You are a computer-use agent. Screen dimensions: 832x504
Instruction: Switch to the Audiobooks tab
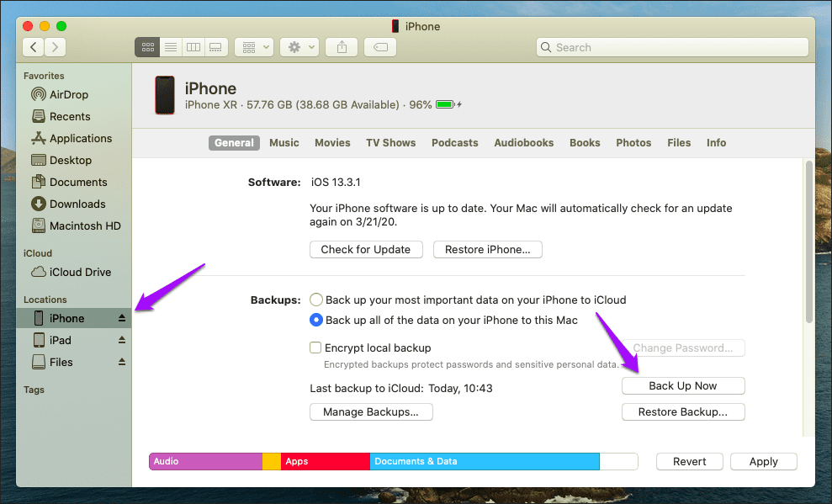[x=524, y=143]
